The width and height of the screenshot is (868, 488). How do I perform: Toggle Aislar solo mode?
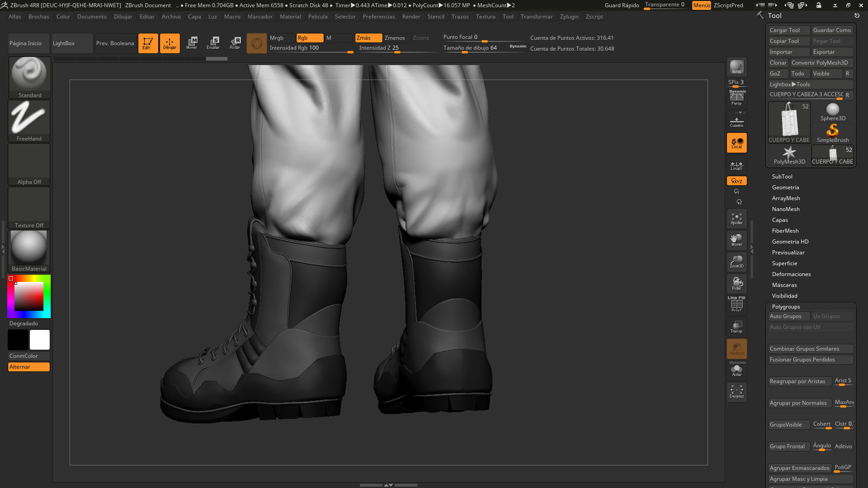pyautogui.click(x=736, y=370)
